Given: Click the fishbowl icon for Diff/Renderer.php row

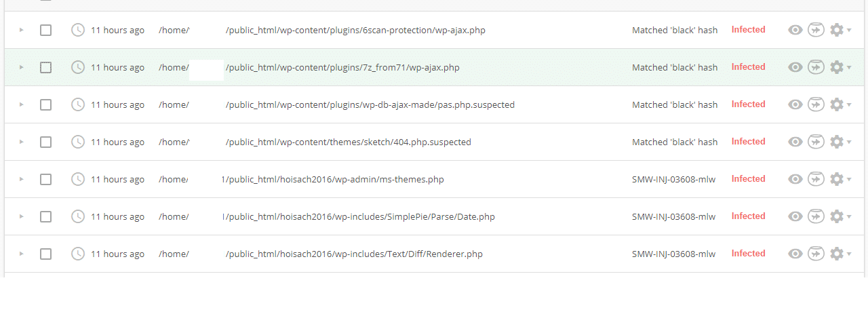Looking at the screenshot, I should pyautogui.click(x=816, y=254).
